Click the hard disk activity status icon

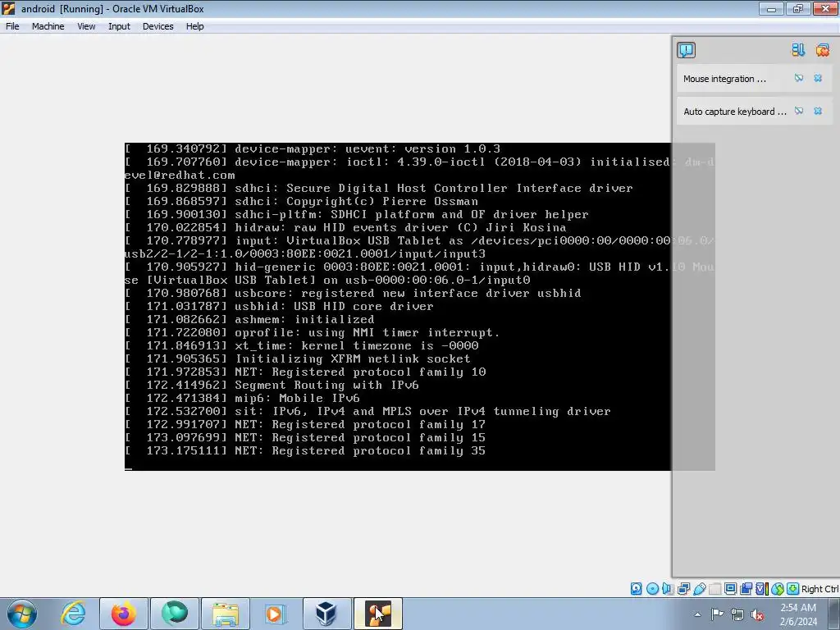tap(636, 589)
